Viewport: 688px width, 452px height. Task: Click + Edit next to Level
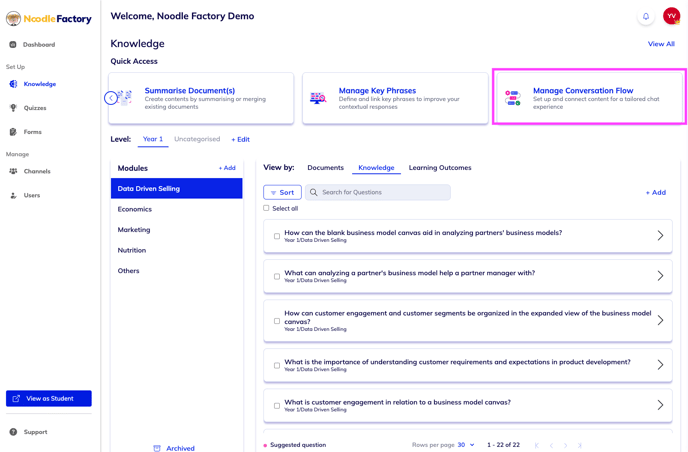point(240,140)
